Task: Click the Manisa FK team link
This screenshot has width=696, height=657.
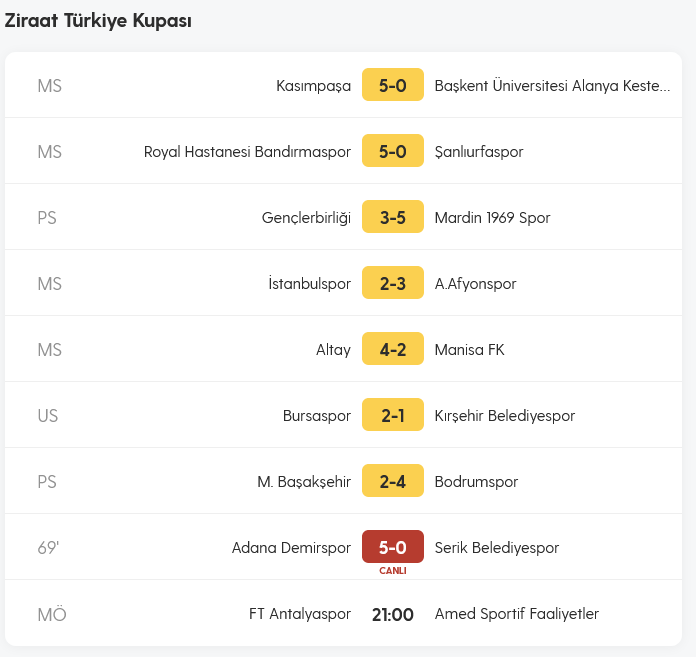Action: [x=470, y=350]
